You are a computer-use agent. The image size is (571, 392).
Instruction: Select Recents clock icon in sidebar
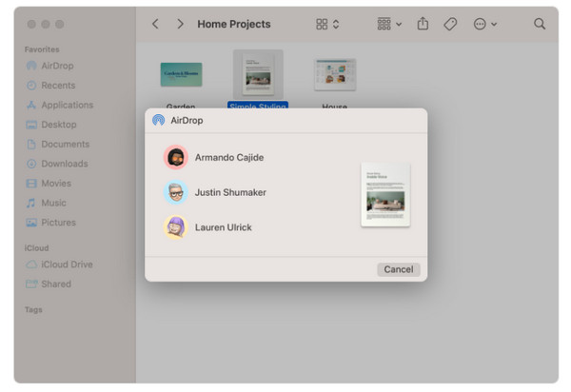coord(31,86)
